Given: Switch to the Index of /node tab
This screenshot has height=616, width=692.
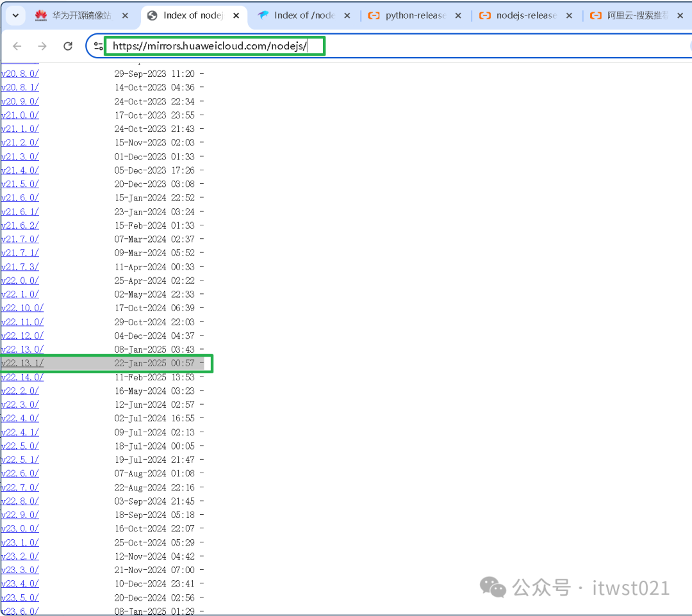Looking at the screenshot, I should (x=304, y=15).
